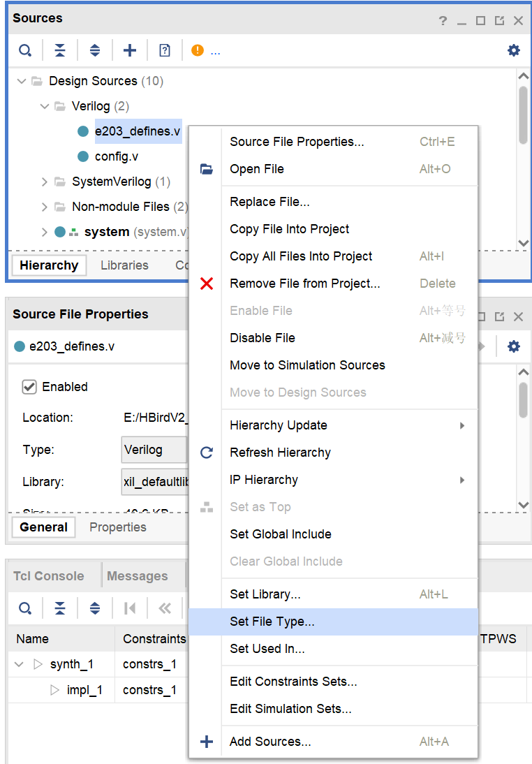Click the orange warning messages icon

pos(198,50)
